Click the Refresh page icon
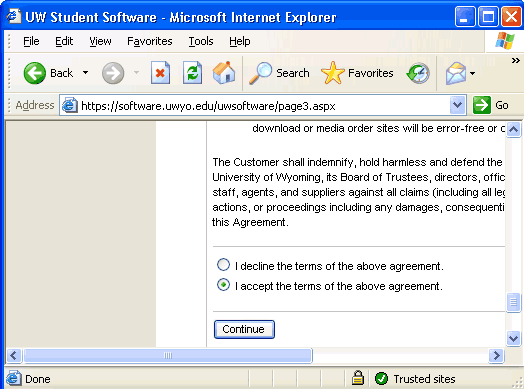The width and height of the screenshot is (524, 389). [192, 73]
